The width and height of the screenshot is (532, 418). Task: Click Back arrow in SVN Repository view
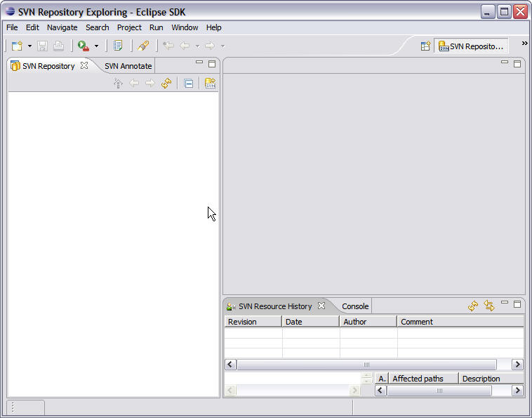(x=134, y=83)
